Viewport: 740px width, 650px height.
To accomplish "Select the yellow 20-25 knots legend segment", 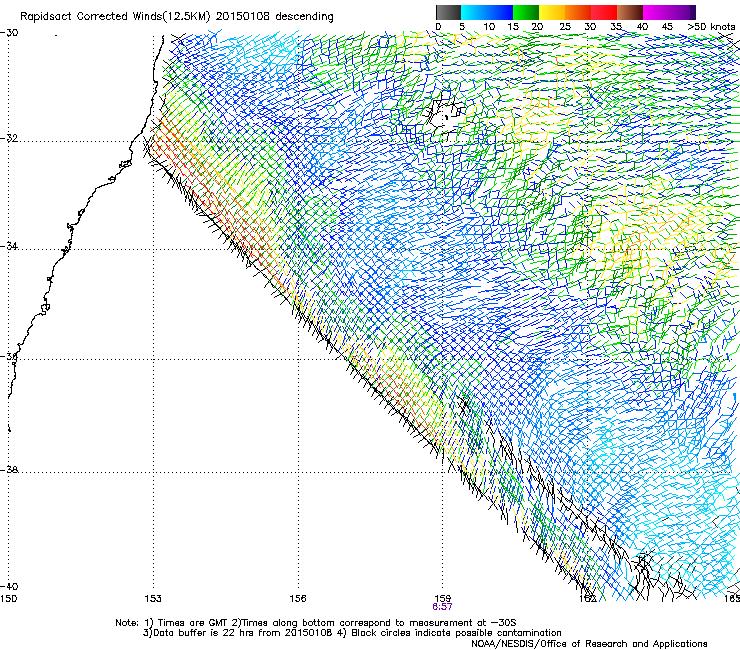I will (552, 12).
